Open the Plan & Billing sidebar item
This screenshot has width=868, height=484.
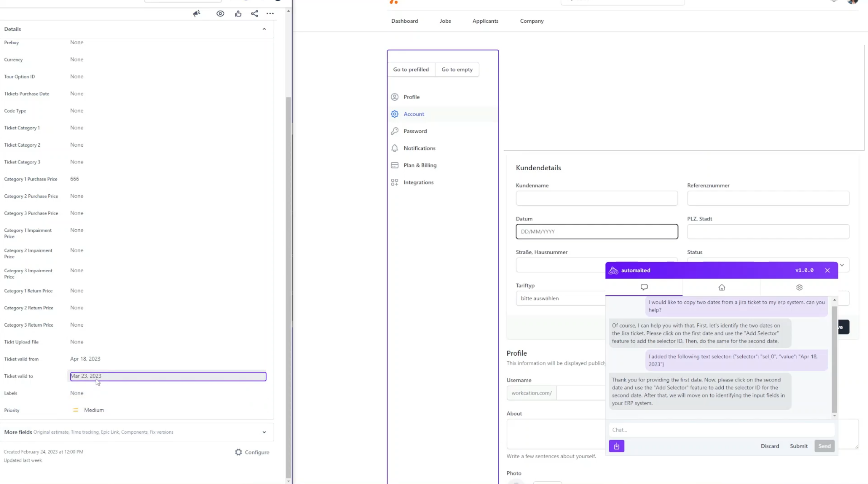(443, 165)
